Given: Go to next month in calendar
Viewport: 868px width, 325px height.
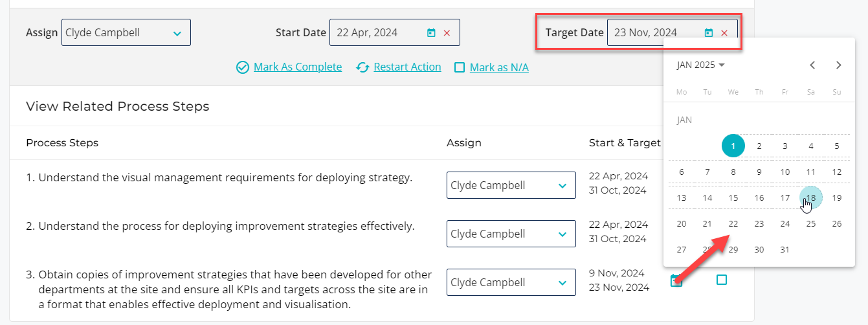Looking at the screenshot, I should [x=838, y=65].
